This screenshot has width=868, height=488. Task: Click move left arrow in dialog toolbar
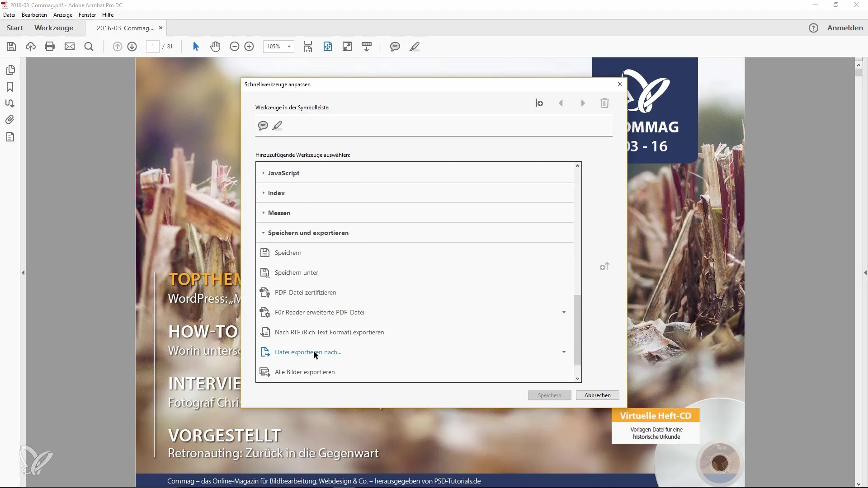pos(561,103)
